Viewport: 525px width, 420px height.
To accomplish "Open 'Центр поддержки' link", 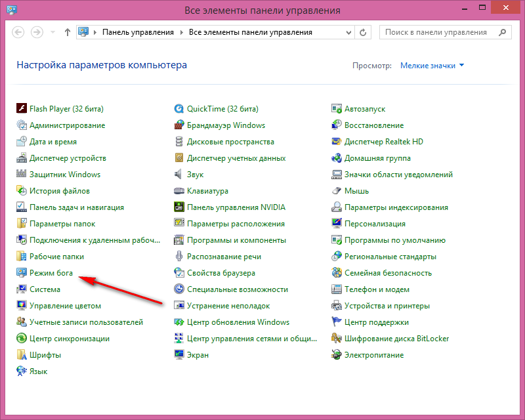I will (377, 322).
